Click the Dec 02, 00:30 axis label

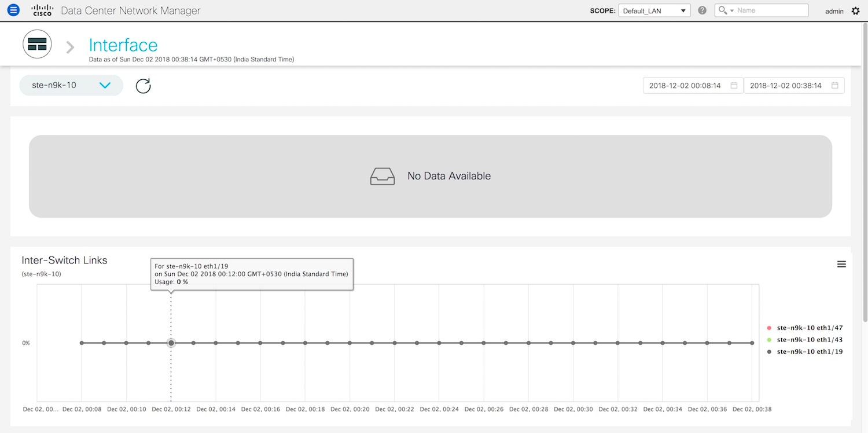pos(573,409)
